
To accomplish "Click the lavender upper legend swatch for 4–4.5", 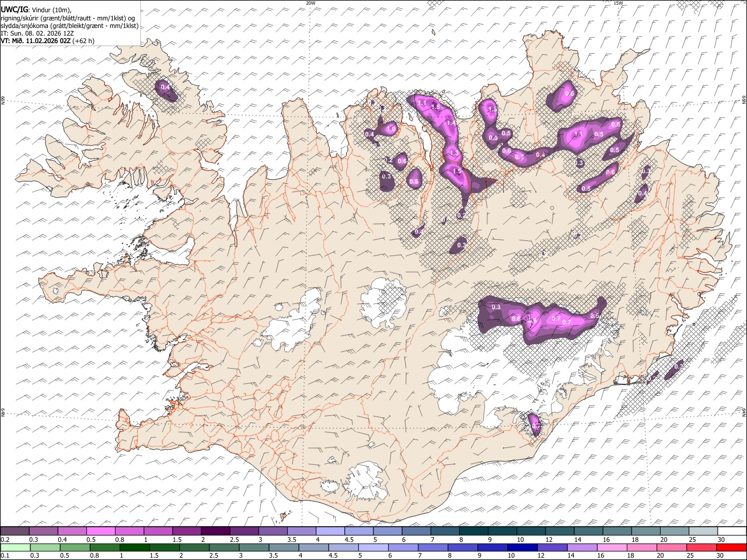I will [330, 531].
